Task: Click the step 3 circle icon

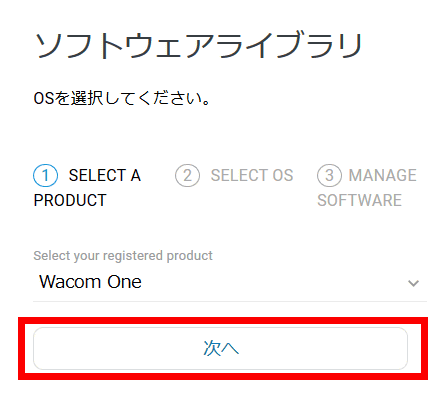Action: [329, 175]
